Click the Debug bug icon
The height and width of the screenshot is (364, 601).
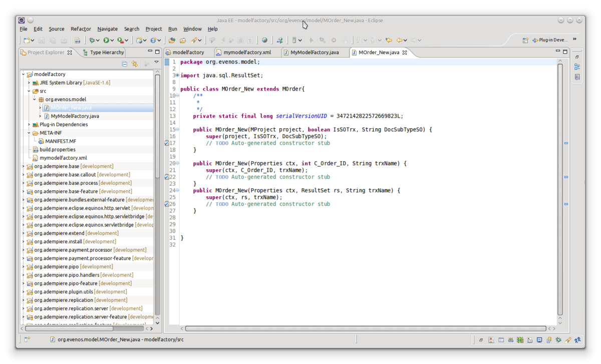(x=92, y=40)
